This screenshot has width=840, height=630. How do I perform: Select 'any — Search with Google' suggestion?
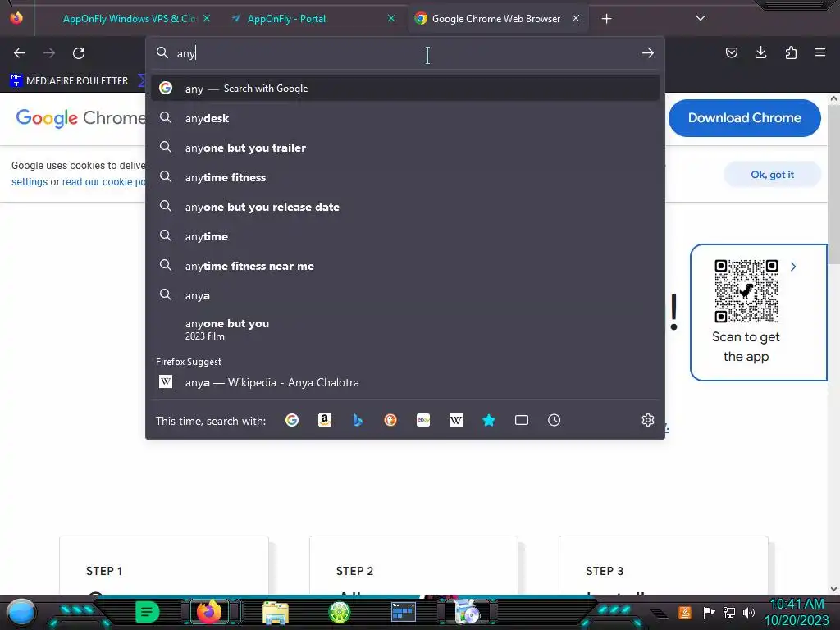click(405, 89)
